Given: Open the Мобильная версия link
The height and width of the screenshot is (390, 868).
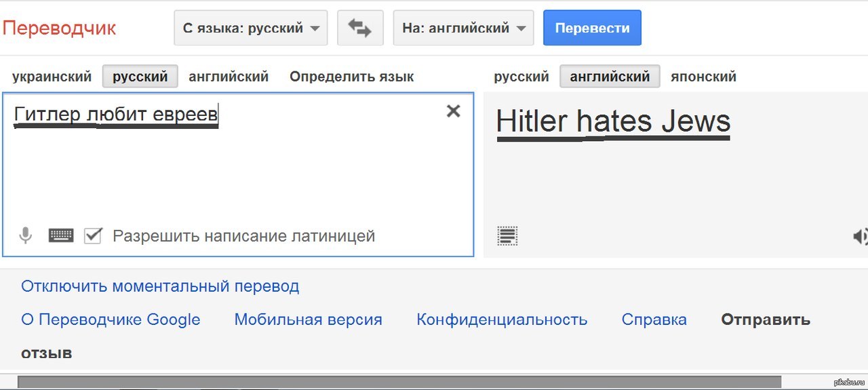Looking at the screenshot, I should click(x=308, y=319).
